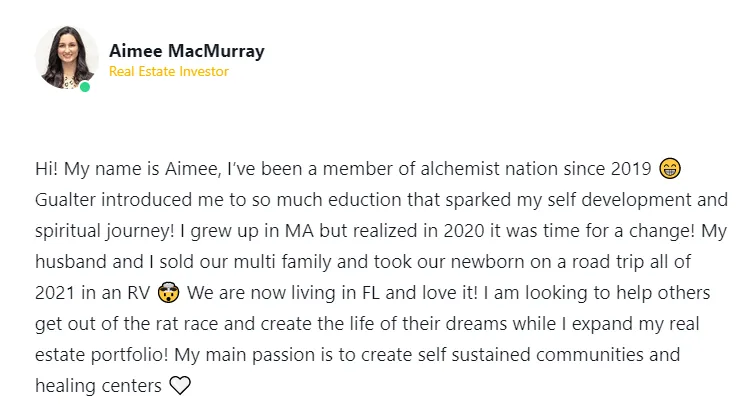Click the white heart emoji
Screen dimensions: 749x407
click(x=180, y=385)
